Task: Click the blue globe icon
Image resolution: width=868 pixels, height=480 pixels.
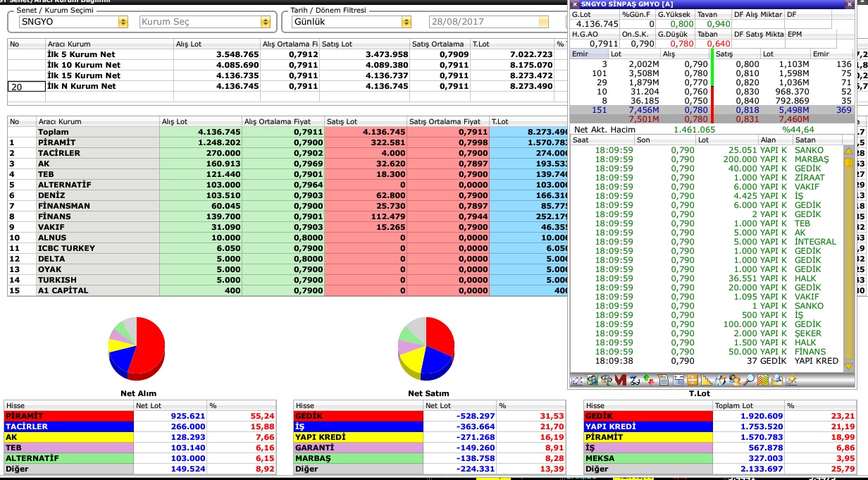Action: pos(721,380)
